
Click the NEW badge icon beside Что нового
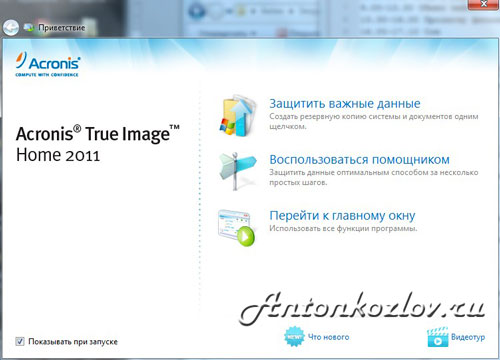coord(294,337)
